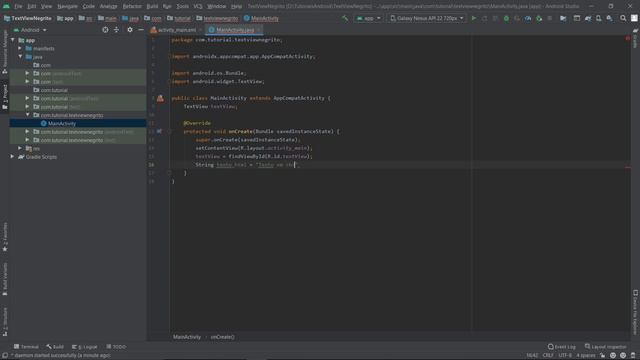Run the app with the green play button
640x360 pixels.
[473, 18]
